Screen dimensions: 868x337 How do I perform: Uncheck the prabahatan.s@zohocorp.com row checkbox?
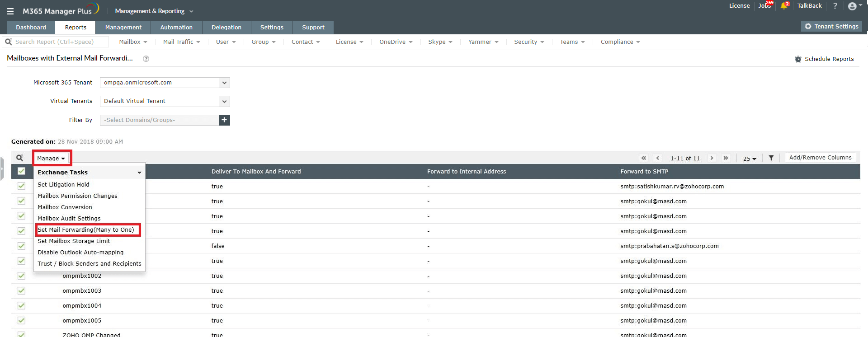coord(21,246)
